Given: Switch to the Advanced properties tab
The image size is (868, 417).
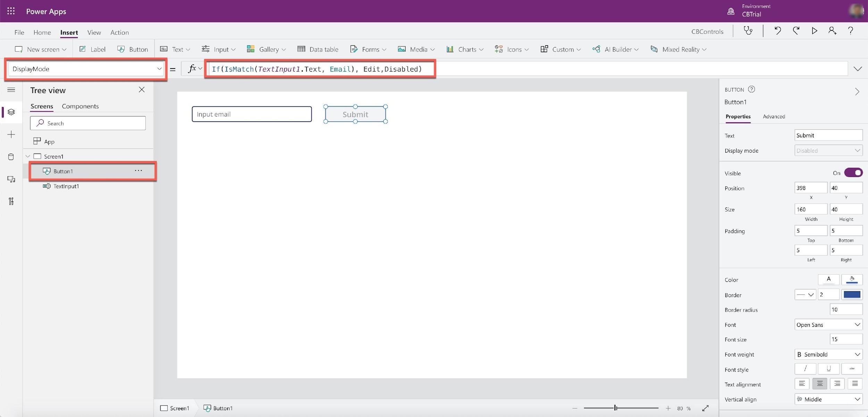Looking at the screenshot, I should (774, 117).
